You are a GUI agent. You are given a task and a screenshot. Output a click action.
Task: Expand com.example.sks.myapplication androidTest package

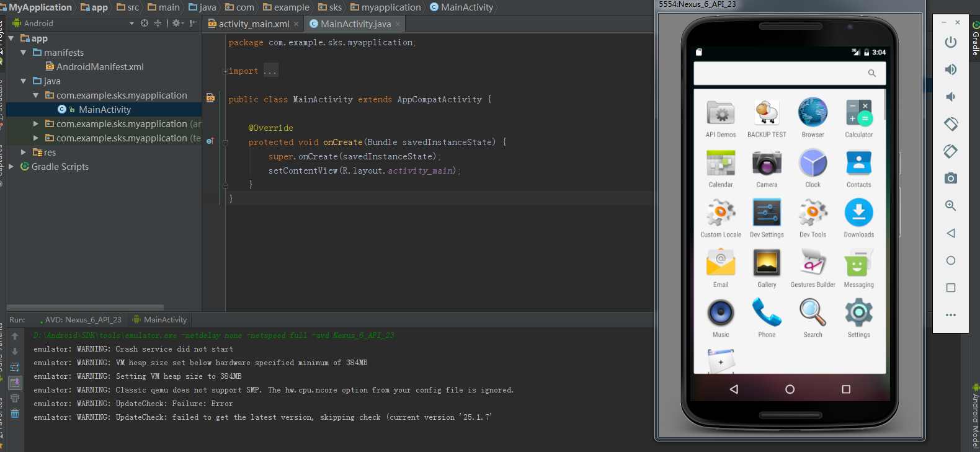coord(35,124)
